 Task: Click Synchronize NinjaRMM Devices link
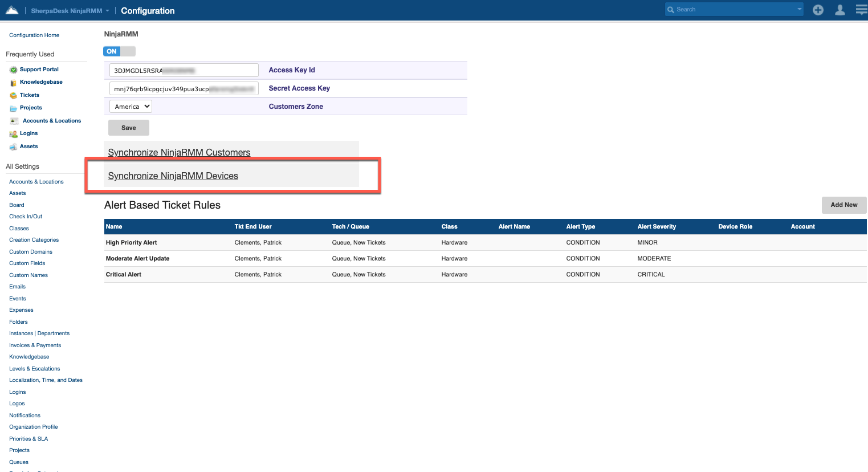coord(173,176)
